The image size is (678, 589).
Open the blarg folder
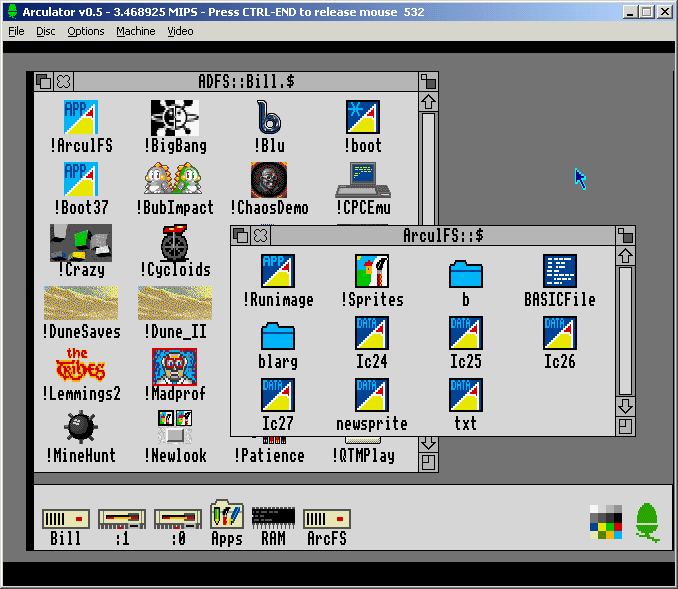pos(277,334)
